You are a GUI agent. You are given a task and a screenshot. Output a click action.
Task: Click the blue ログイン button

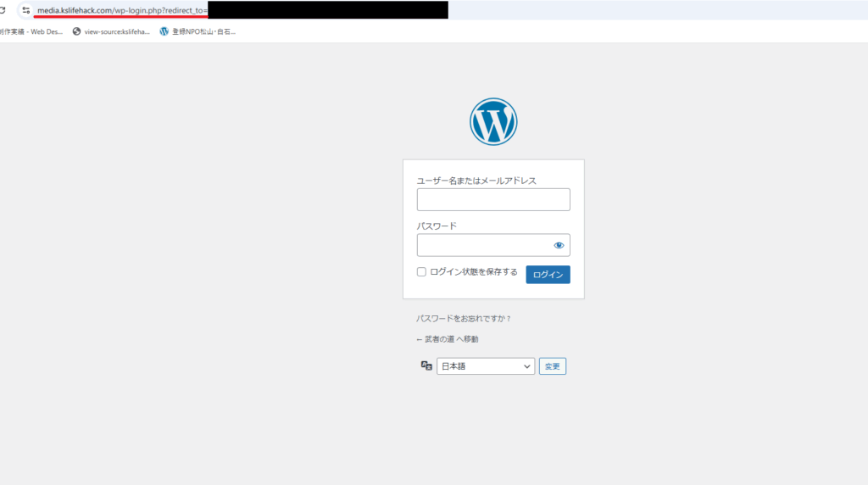548,275
